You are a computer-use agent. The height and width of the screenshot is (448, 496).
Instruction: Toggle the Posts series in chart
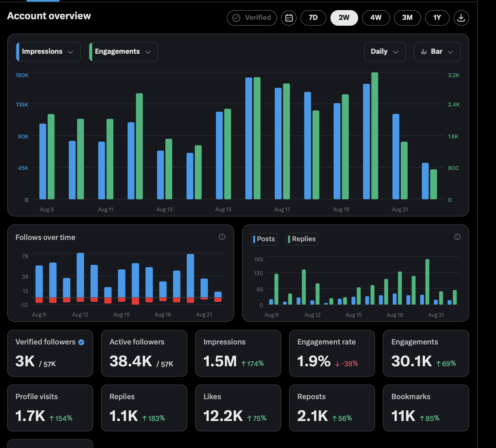pyautogui.click(x=264, y=239)
